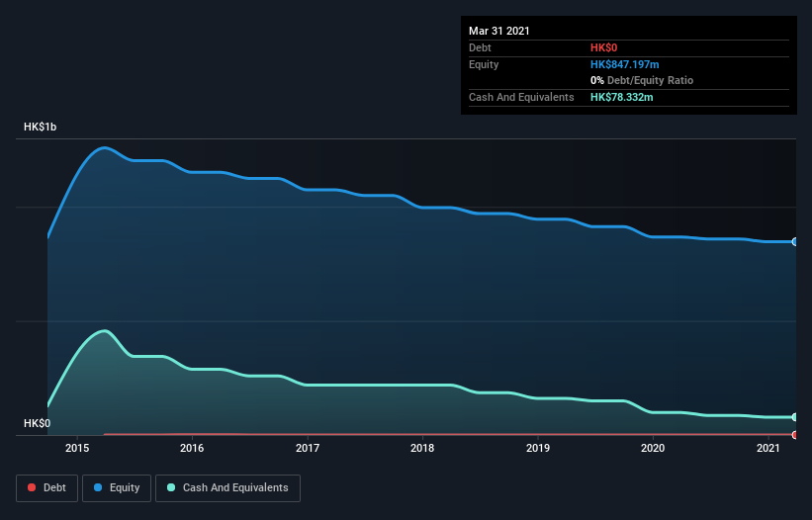
Task: Click the blue Equity endpoint marker on the chart
Action: click(795, 241)
